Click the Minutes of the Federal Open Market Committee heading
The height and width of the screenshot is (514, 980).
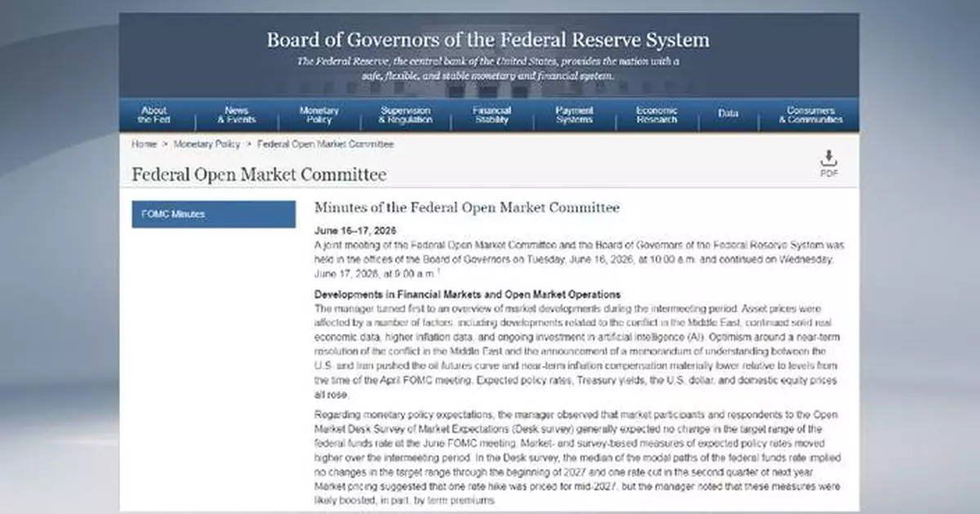coord(466,208)
